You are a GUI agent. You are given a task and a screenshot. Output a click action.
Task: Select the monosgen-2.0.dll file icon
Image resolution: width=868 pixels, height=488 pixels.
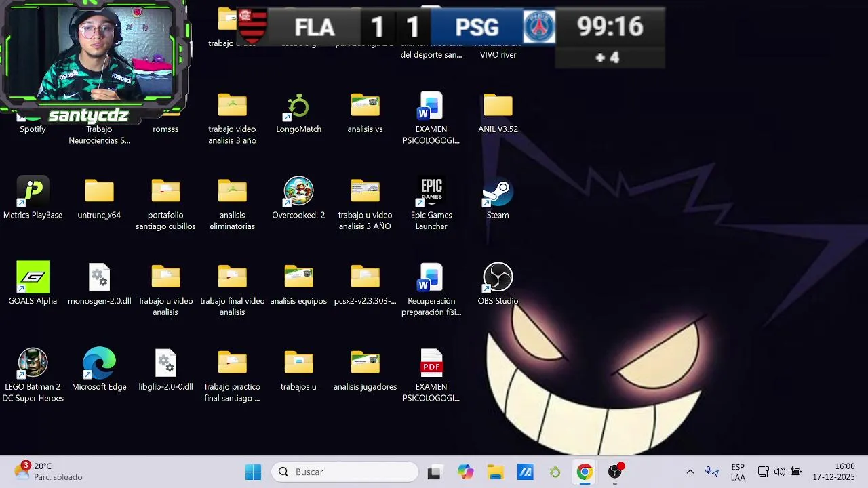[99, 285]
